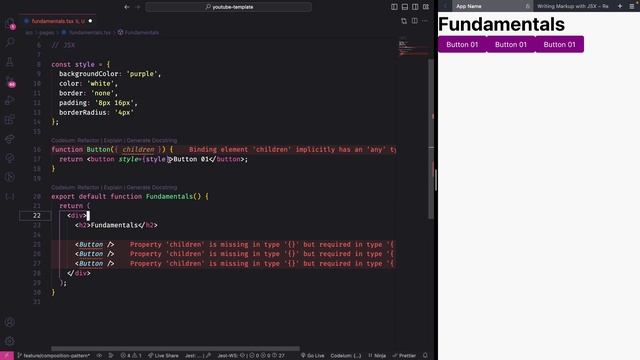
Task: Click Live Share in the status bar
Action: tap(163, 356)
